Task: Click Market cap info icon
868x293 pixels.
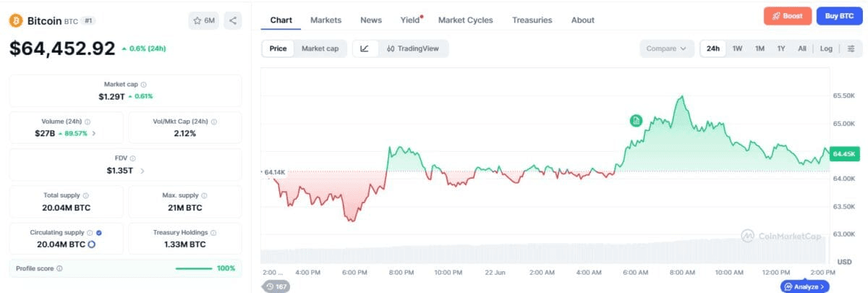Action: point(143,85)
